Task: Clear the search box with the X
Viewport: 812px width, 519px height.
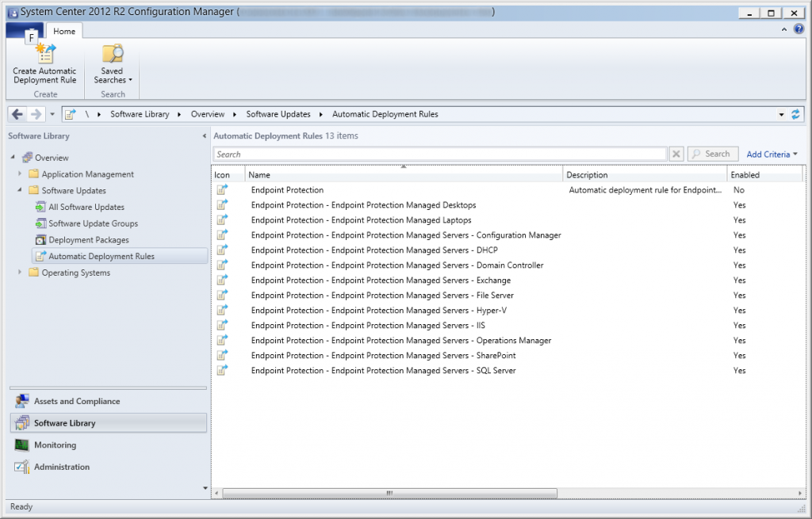Action: pos(676,153)
